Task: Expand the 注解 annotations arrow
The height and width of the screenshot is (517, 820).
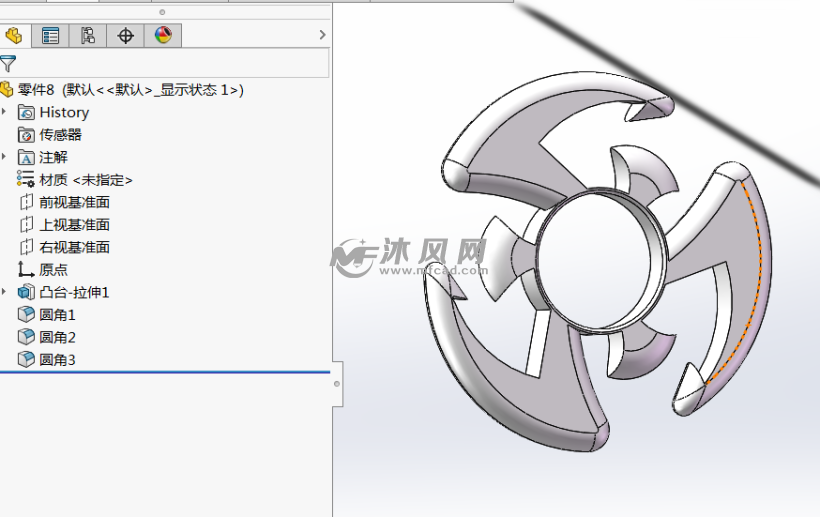Action: [x=4, y=156]
